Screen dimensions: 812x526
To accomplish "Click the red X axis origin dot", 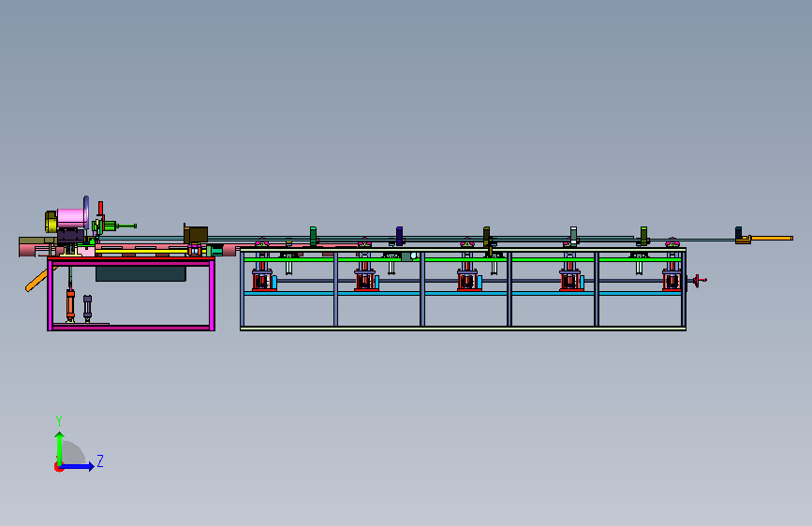I will [x=58, y=467].
